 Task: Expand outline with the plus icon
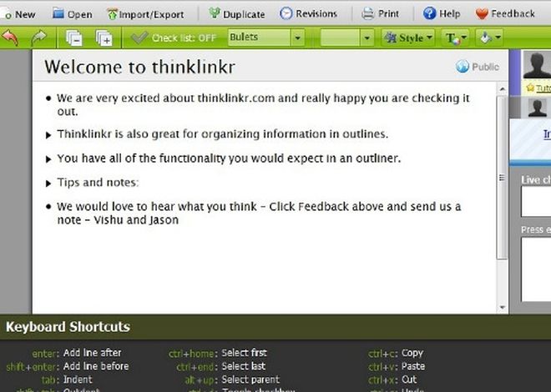point(104,38)
